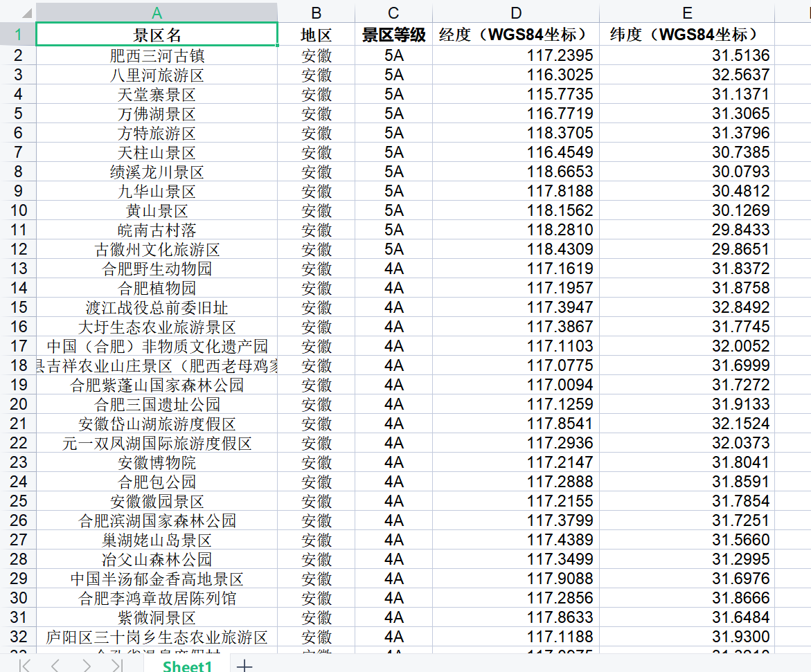Go to previous sheet arrow
This screenshot has height=672, width=811.
[55, 665]
